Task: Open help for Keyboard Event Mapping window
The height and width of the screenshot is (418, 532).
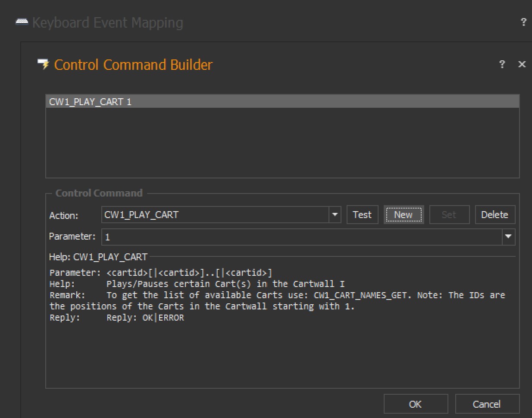Action: (x=523, y=22)
